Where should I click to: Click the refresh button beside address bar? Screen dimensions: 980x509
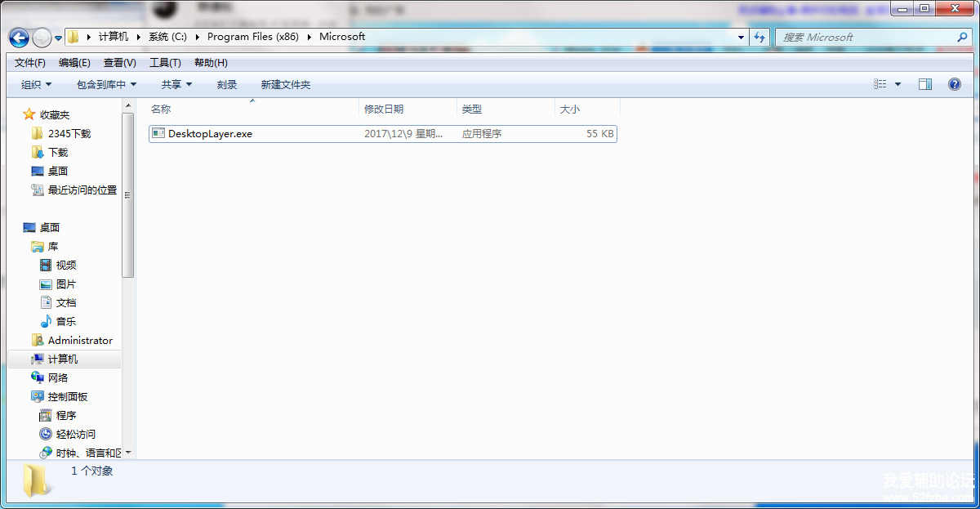coord(760,37)
